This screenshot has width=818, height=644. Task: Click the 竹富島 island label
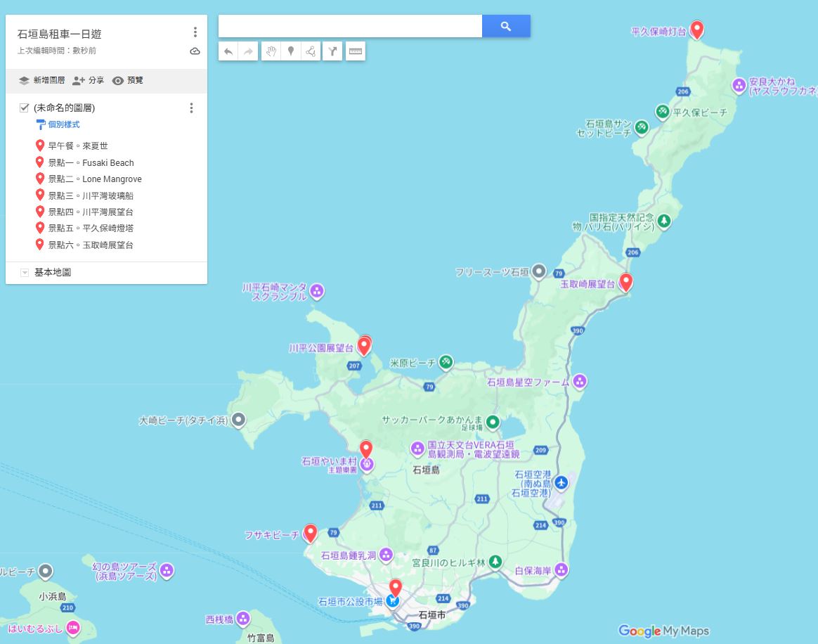pyautogui.click(x=261, y=638)
